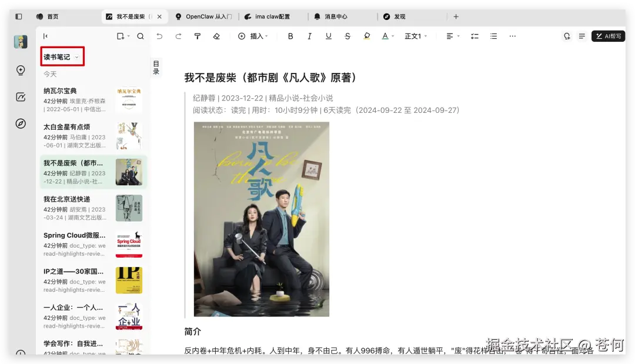Open the IP之道 note

pos(93,280)
